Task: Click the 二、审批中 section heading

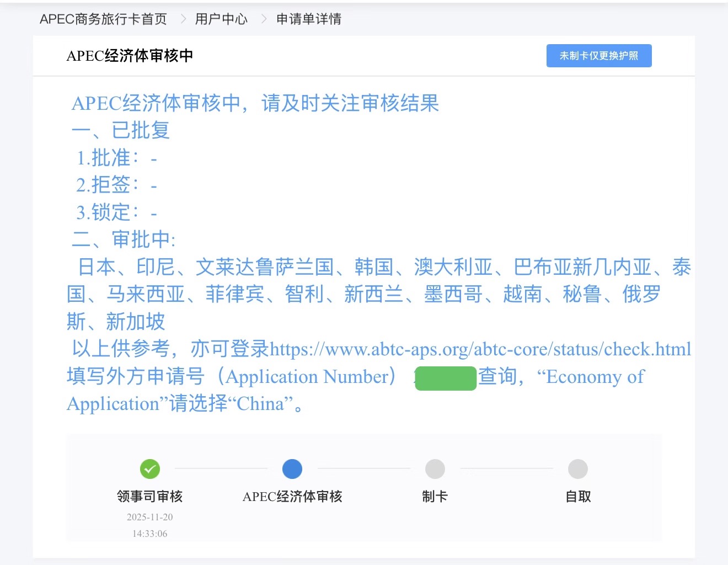Action: pos(124,239)
